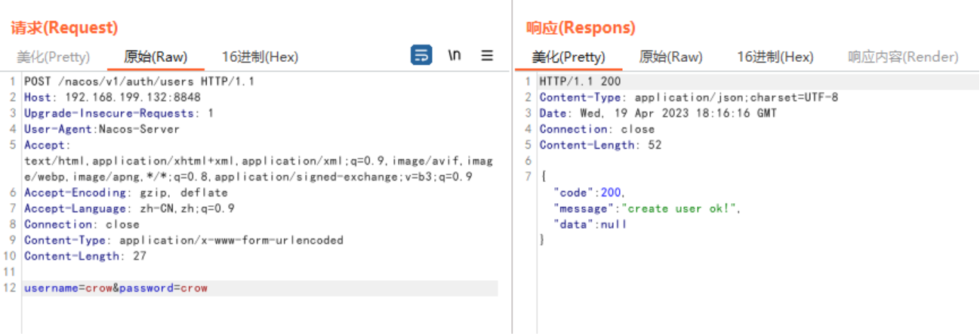The image size is (980, 336).
Task: Click the 请求(Request) panel heading
Action: point(64,28)
